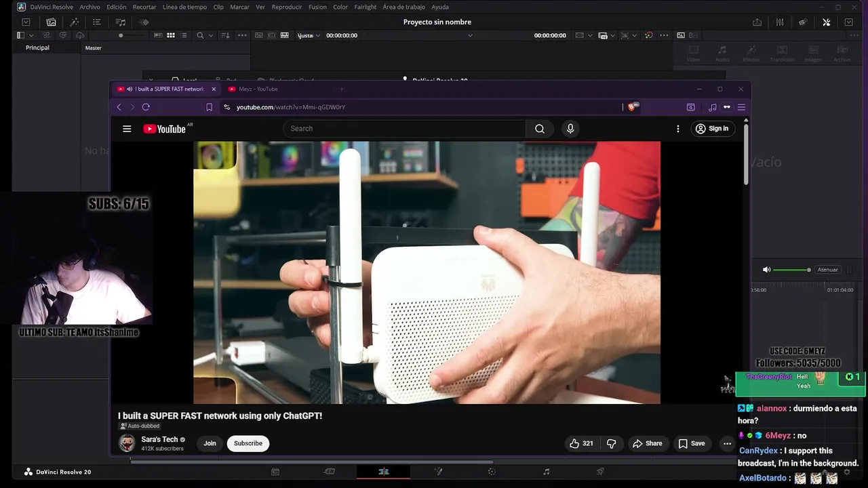Dislike the YouTube video
This screenshot has width=868, height=488.
click(x=611, y=443)
